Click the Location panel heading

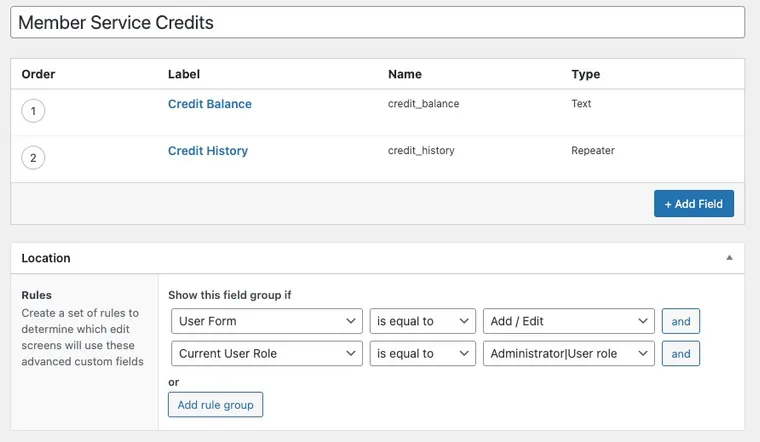[46, 258]
